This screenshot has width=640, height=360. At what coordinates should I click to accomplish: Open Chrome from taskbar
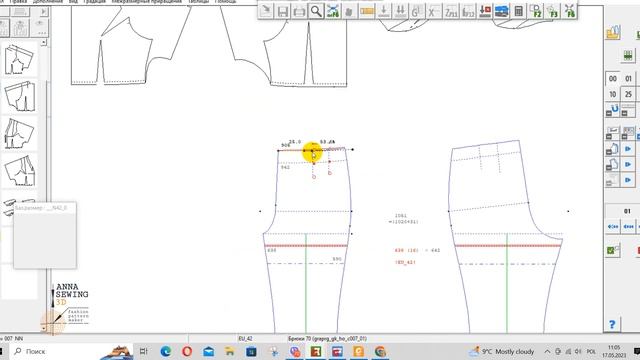click(x=380, y=351)
